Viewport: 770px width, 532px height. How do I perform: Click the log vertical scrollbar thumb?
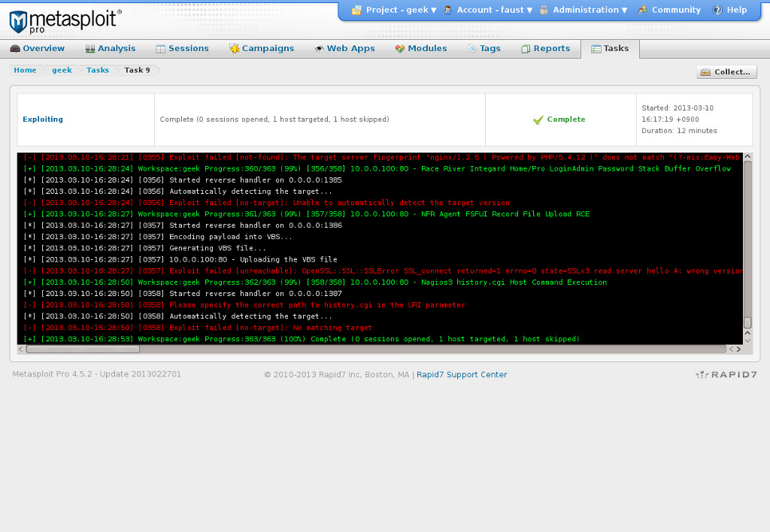coord(747,322)
